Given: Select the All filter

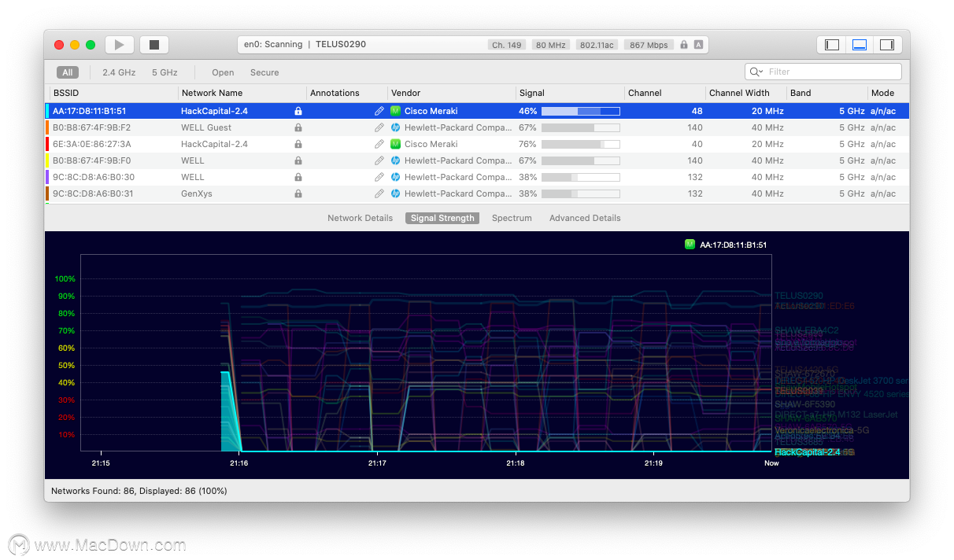Looking at the screenshot, I should tap(68, 72).
